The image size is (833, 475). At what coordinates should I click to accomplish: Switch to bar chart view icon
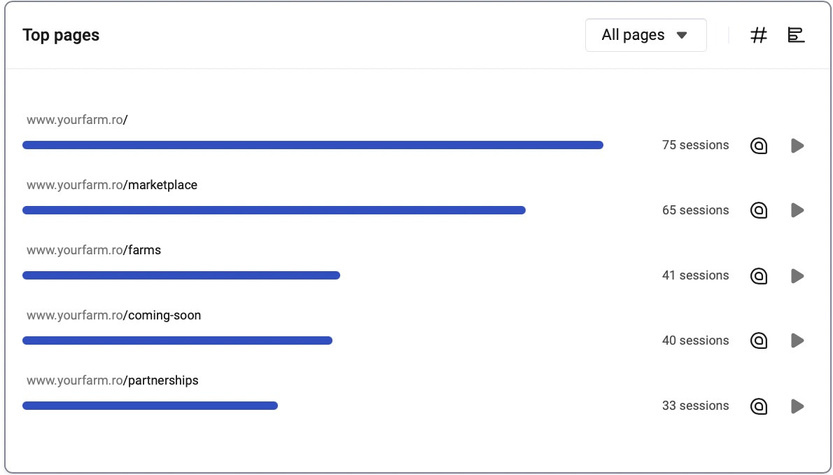tap(795, 35)
